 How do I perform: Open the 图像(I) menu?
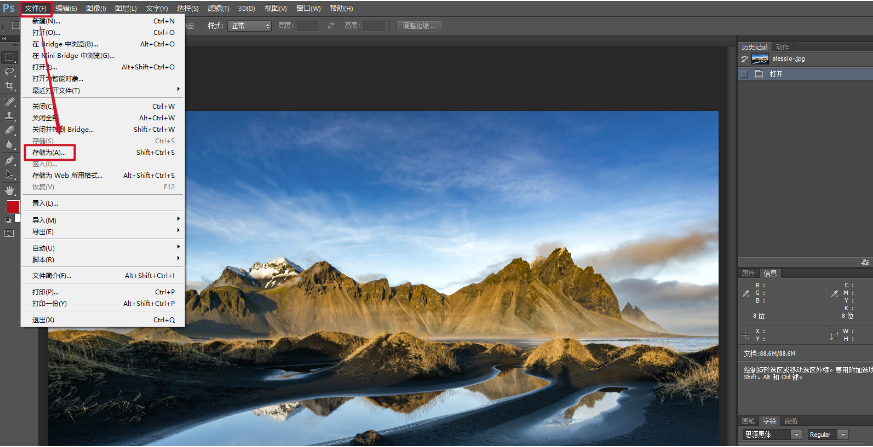[96, 8]
